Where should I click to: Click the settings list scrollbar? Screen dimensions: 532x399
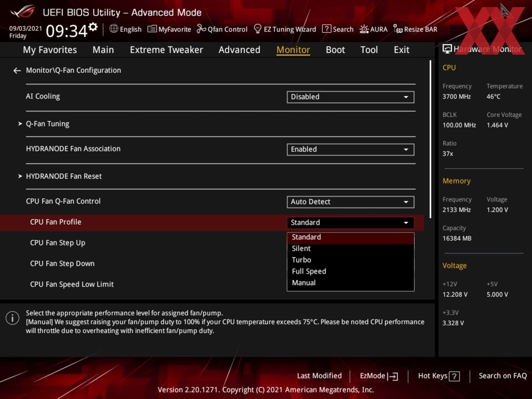tap(430, 139)
